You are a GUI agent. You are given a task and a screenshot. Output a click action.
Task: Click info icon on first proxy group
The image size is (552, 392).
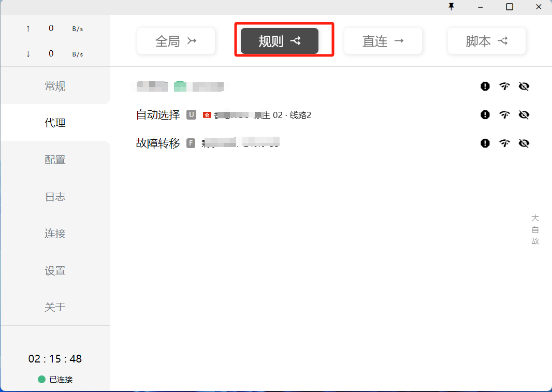(485, 86)
